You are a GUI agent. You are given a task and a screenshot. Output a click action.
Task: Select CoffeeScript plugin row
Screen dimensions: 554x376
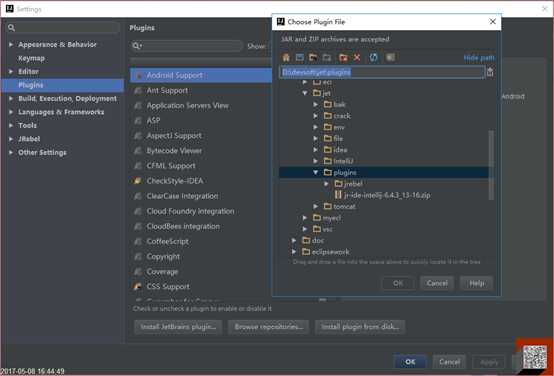click(x=201, y=241)
